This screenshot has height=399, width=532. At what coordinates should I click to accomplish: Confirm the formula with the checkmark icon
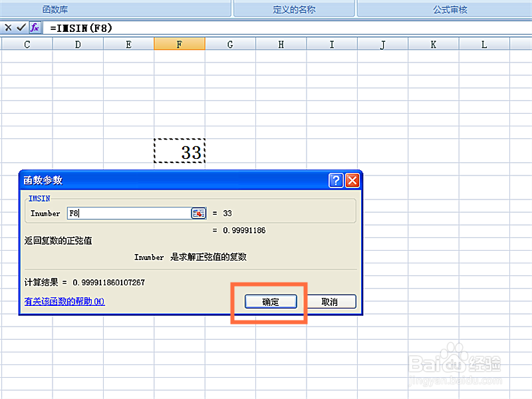coord(21,27)
